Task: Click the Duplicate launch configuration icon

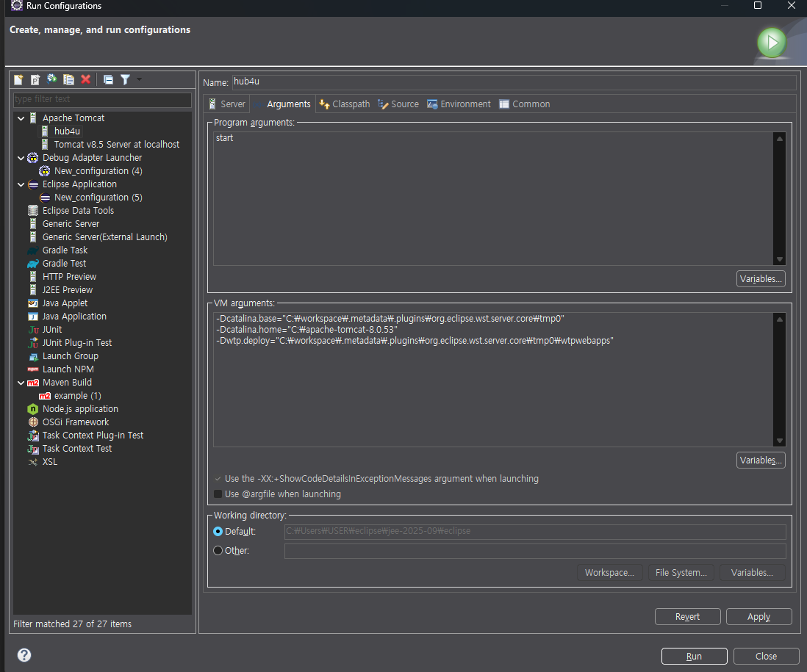Action: (68, 79)
